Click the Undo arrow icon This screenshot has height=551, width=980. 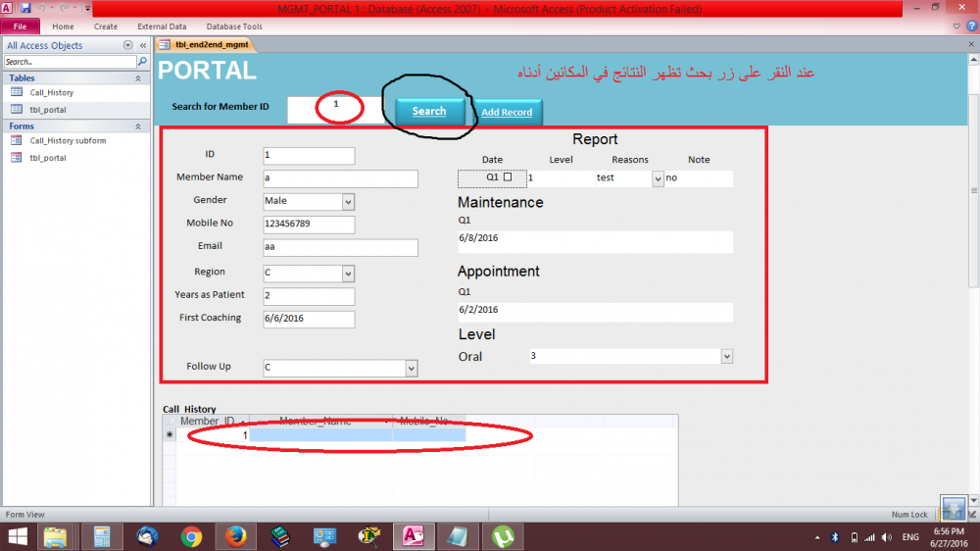pos(42,8)
